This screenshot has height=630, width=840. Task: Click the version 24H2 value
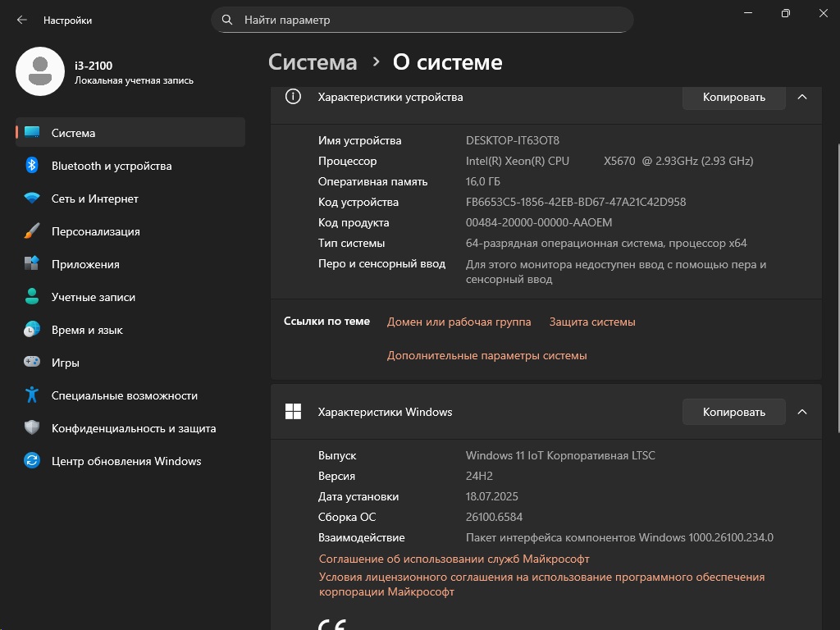479,476
